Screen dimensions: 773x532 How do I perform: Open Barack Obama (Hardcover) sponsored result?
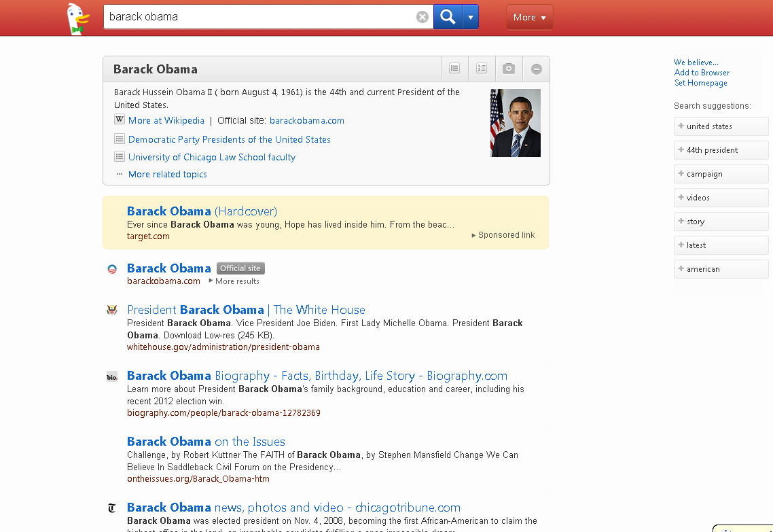point(202,211)
